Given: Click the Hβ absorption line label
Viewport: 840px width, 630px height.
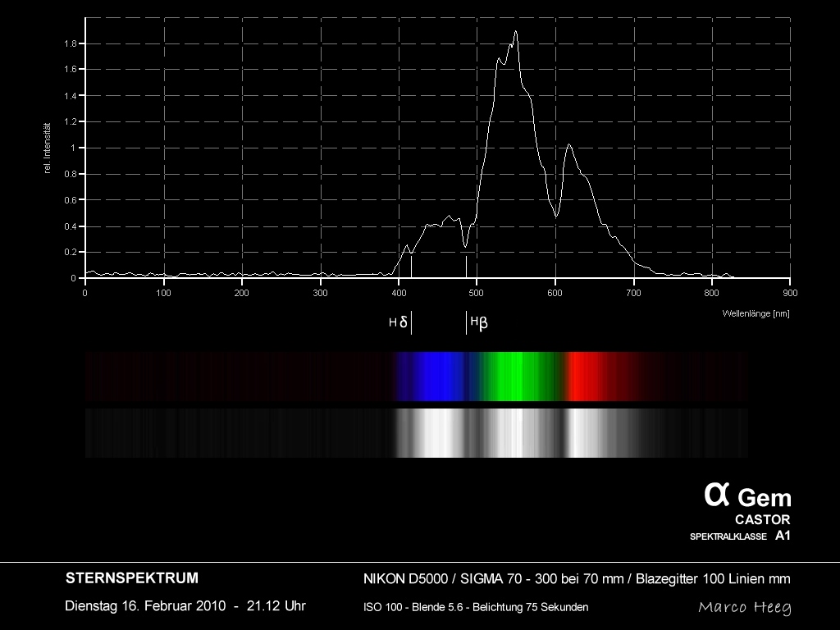Looking at the screenshot, I should (x=479, y=322).
